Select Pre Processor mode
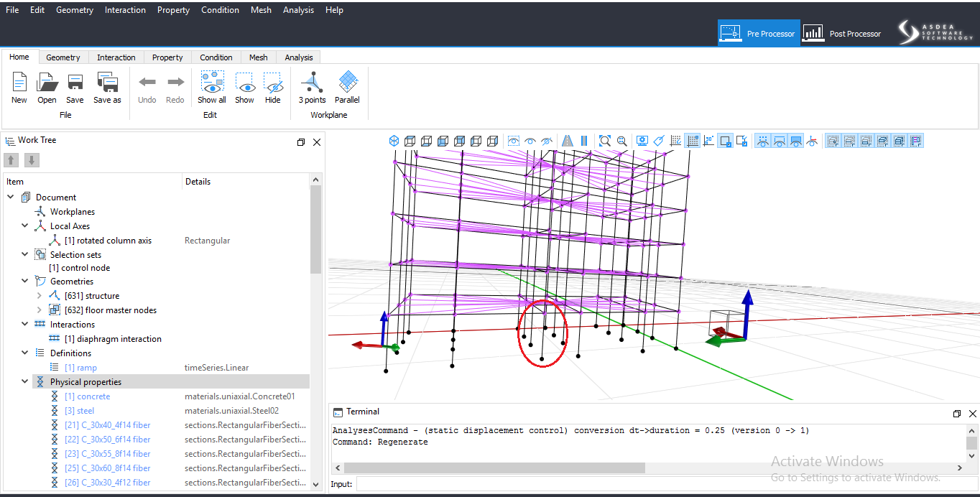 coord(759,33)
